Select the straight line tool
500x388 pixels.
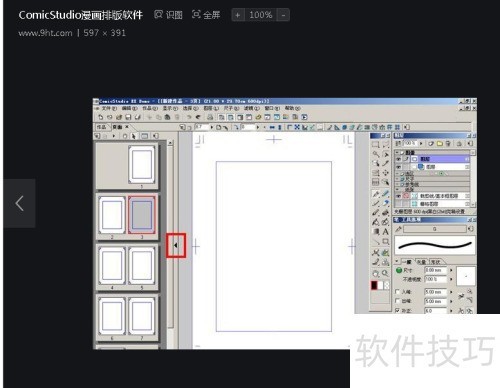(x=376, y=241)
